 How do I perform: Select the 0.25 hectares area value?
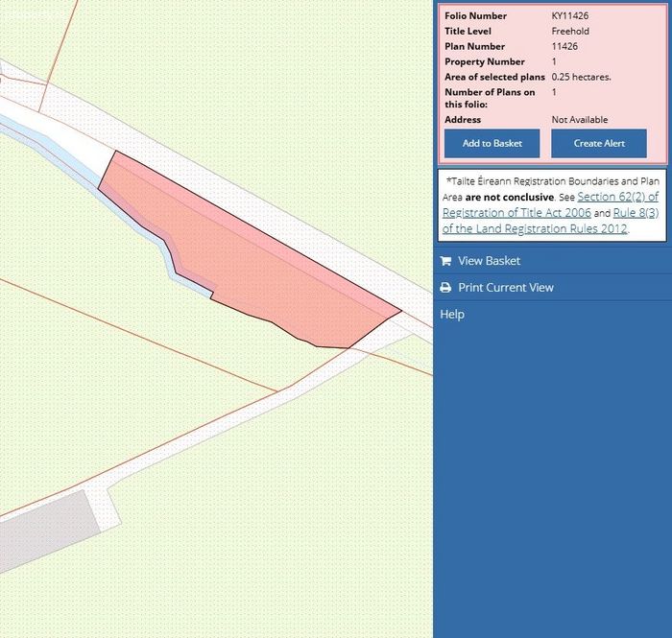[x=581, y=77]
